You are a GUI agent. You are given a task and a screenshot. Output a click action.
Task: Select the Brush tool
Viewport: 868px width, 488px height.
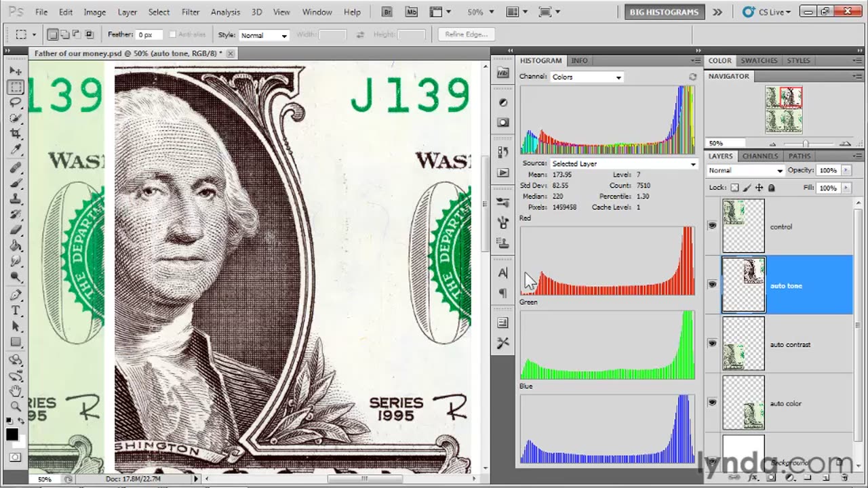pos(16,183)
